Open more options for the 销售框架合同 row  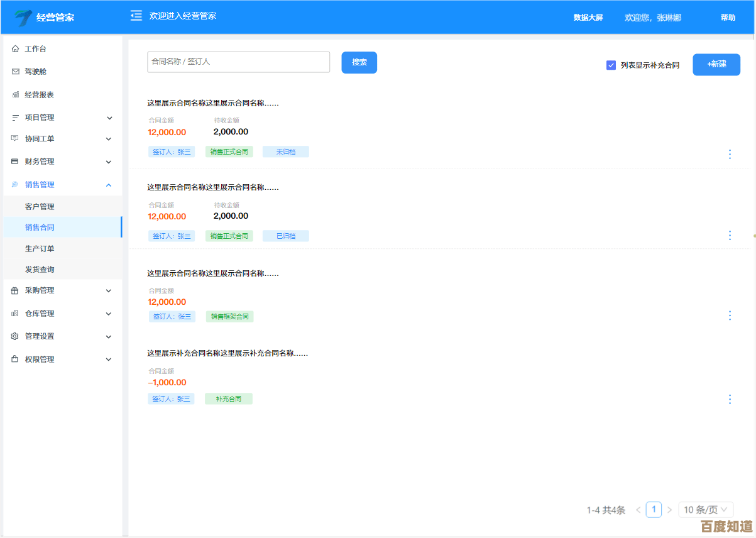pos(730,316)
